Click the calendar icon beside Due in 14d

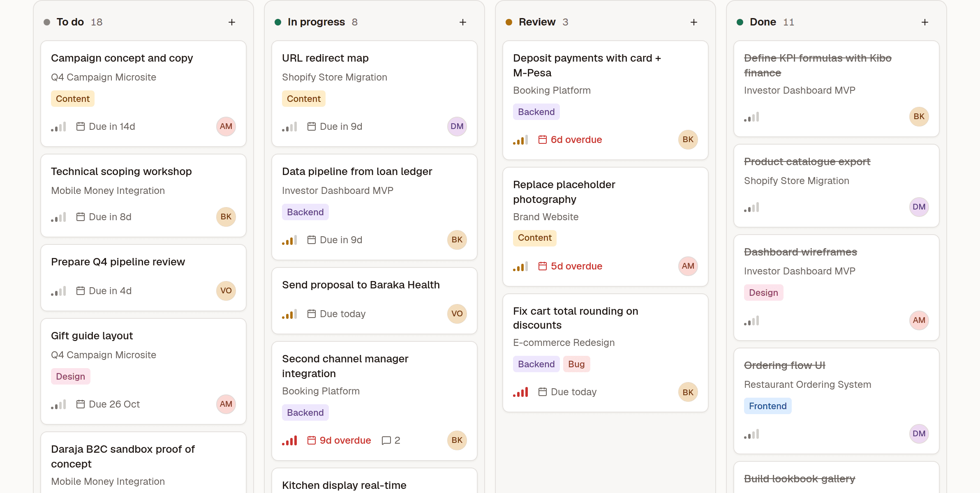coord(81,127)
